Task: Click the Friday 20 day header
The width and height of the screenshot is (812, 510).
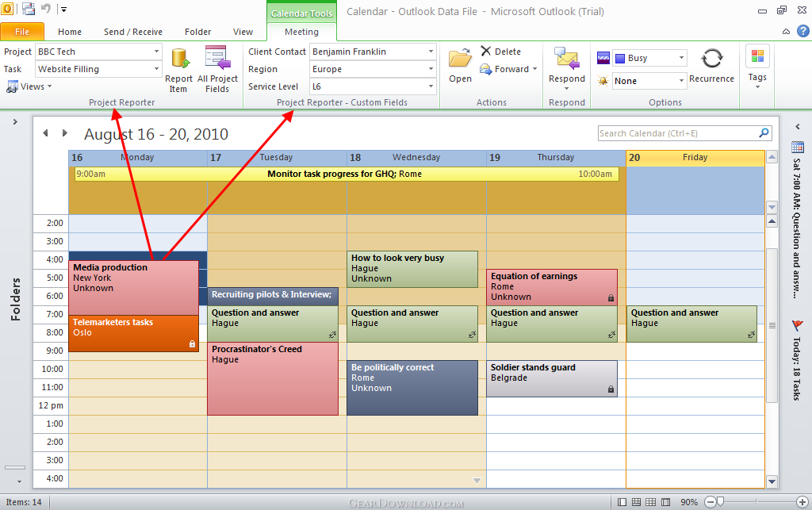Action: pos(695,157)
